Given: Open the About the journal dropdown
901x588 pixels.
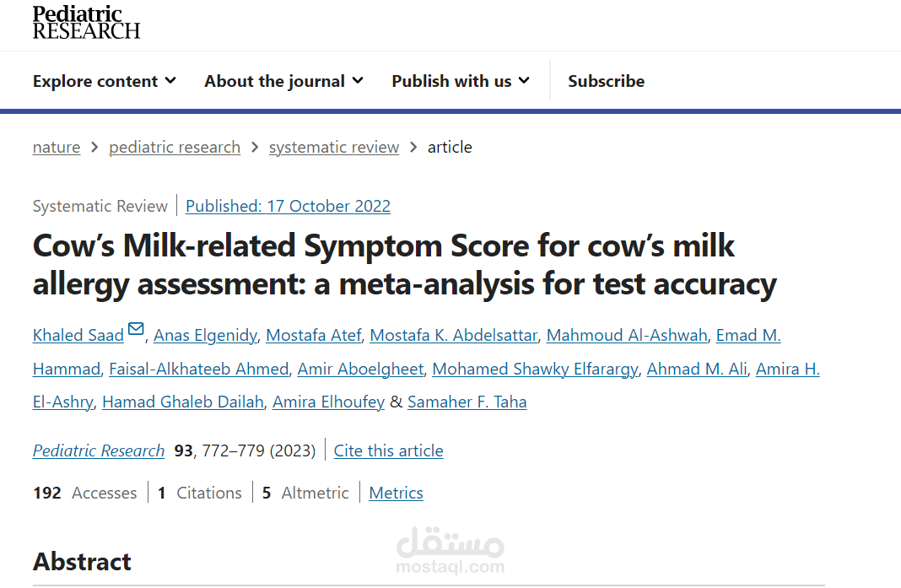Looking at the screenshot, I should pos(283,81).
